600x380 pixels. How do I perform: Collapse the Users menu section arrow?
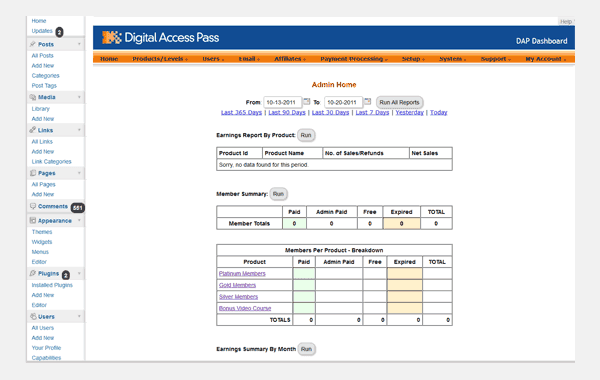point(79,316)
